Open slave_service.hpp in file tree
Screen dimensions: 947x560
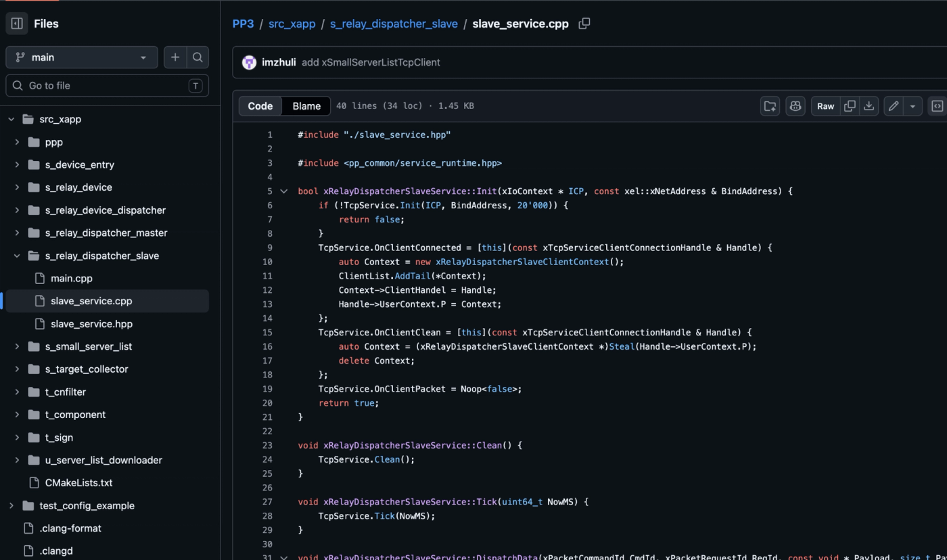[x=91, y=324]
